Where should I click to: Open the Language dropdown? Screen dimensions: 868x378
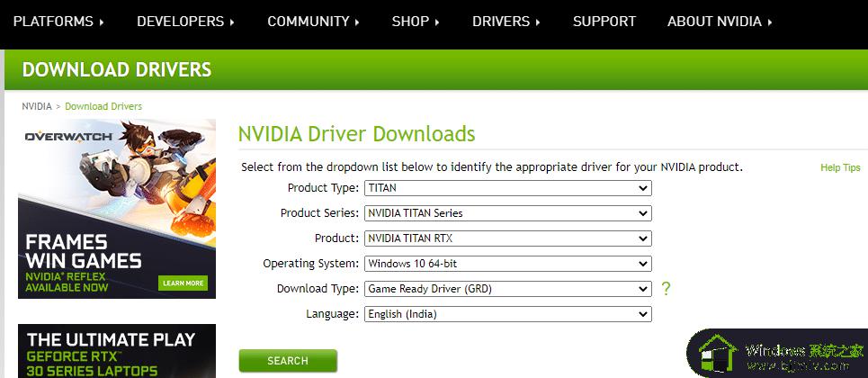[x=507, y=314]
